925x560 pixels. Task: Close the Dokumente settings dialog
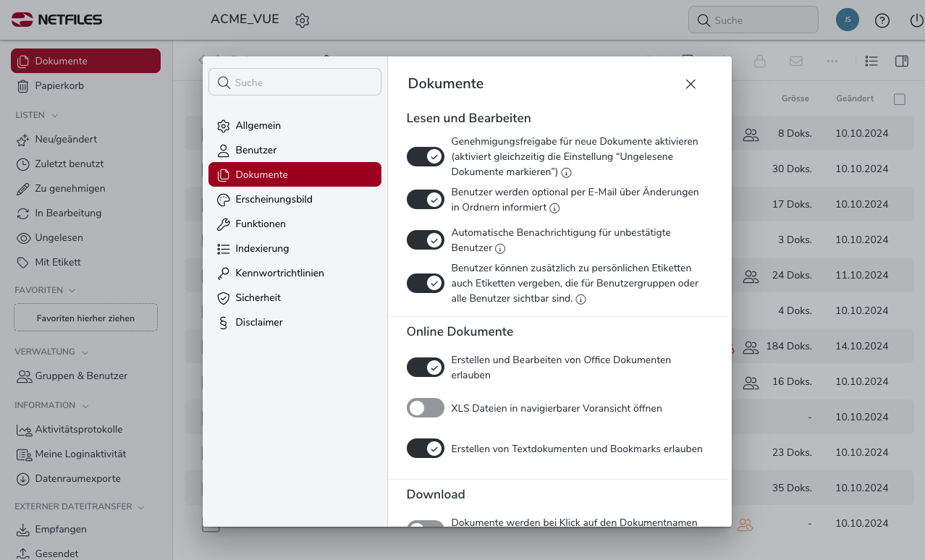[x=690, y=84]
